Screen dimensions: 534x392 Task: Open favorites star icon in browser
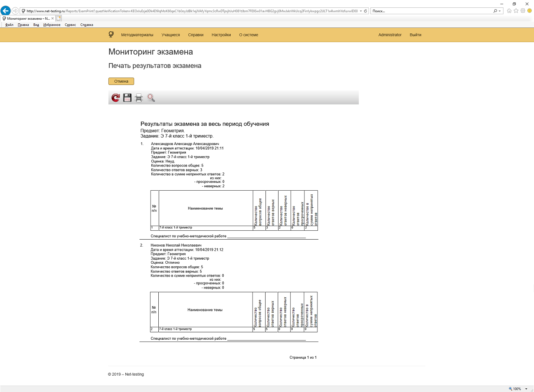coord(516,11)
